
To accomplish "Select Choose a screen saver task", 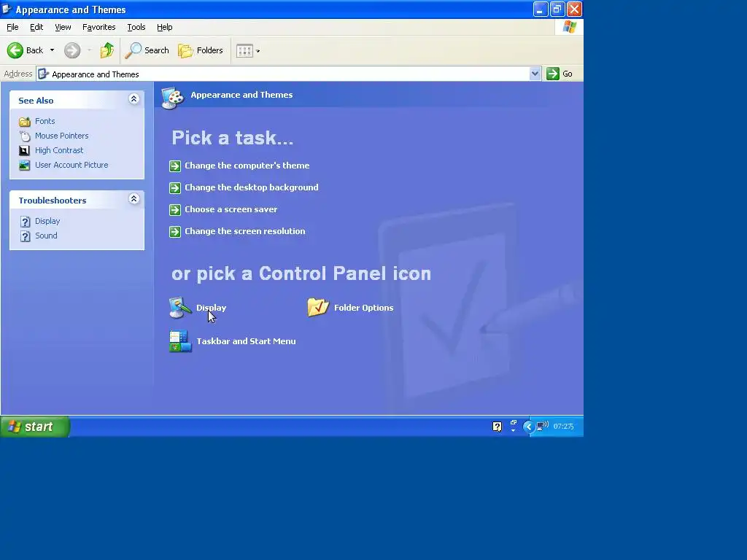I will pyautogui.click(x=231, y=209).
